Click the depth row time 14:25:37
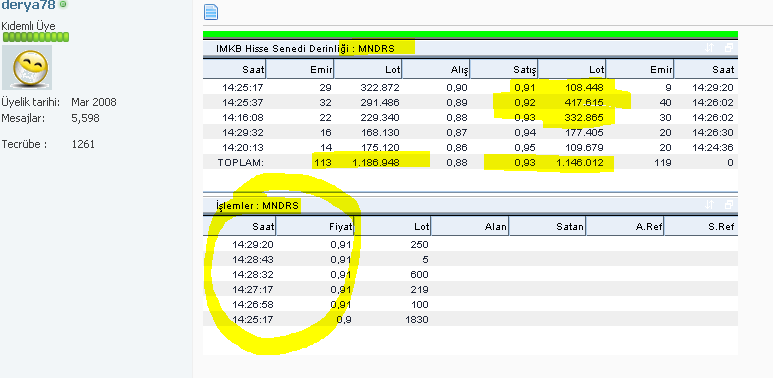773x378 pixels. [243, 103]
